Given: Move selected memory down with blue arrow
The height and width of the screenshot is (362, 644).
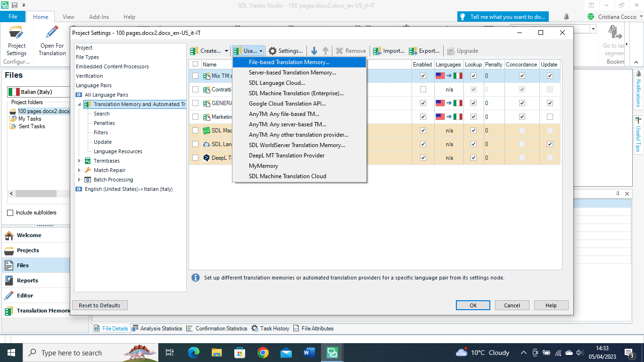Looking at the screenshot, I should [314, 51].
